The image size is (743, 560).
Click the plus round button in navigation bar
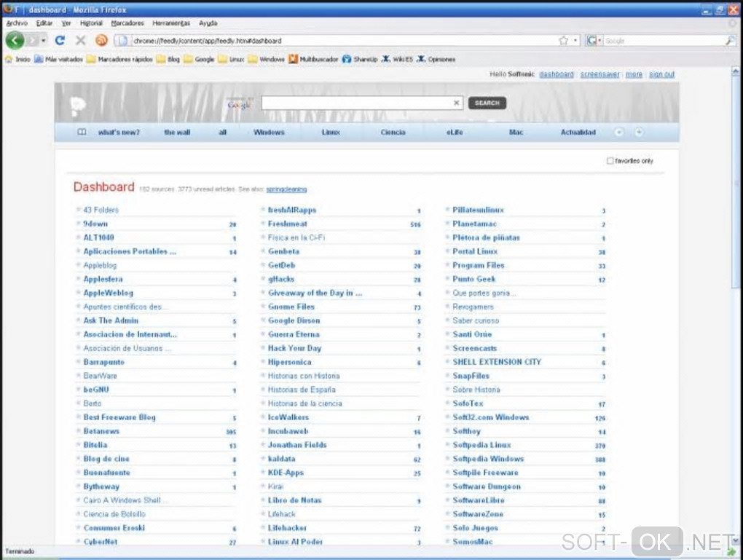pos(639,133)
